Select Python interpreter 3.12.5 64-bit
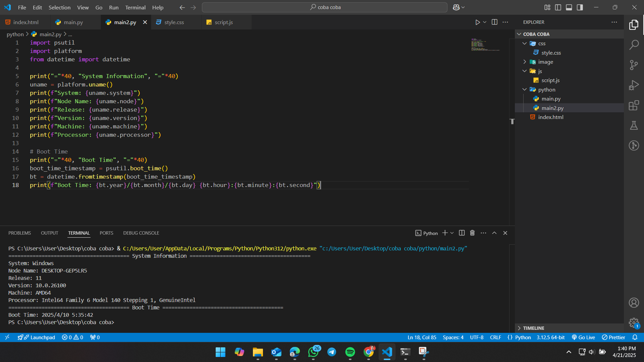This screenshot has height=362, width=644. 550,338
